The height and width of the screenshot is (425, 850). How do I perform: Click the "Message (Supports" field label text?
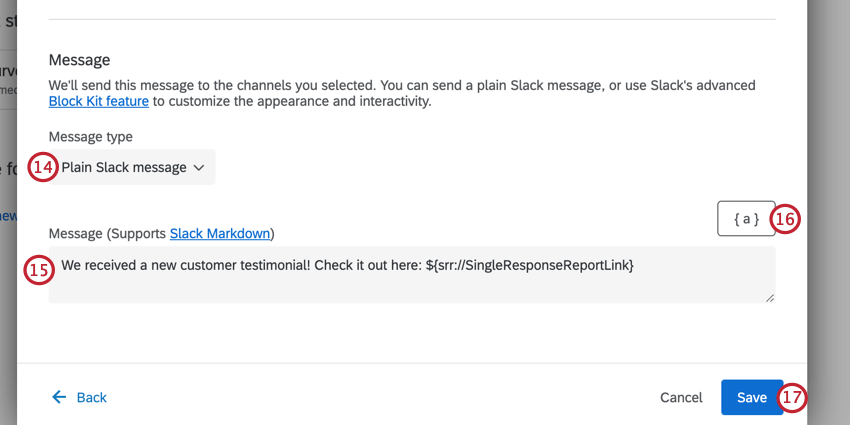point(108,234)
